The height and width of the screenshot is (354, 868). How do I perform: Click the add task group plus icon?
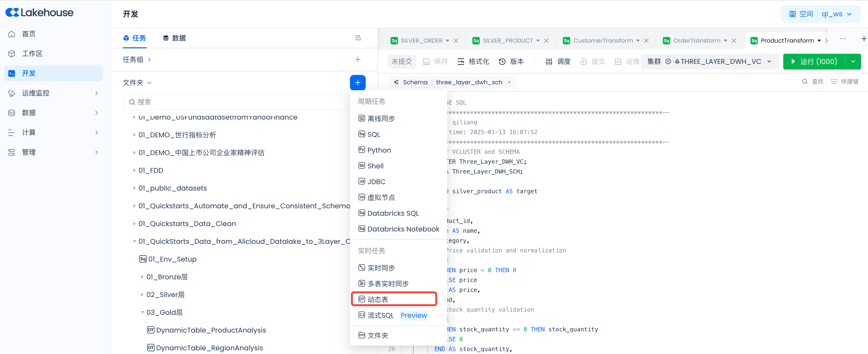[358, 60]
